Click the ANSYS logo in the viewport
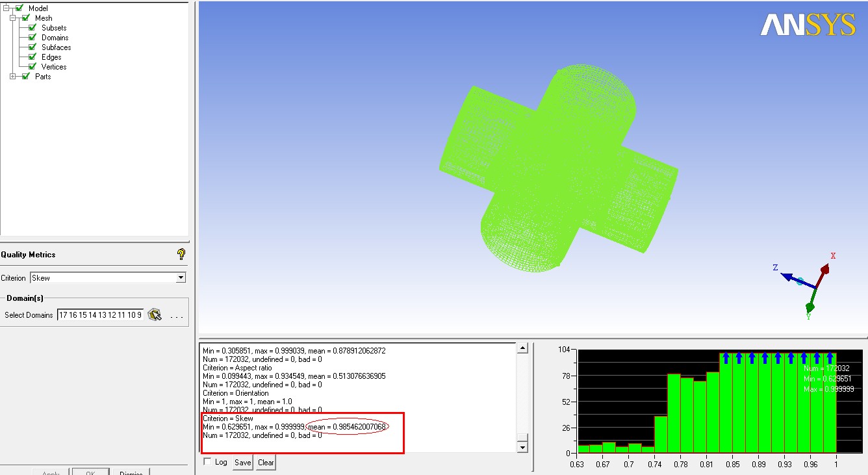 click(808, 25)
